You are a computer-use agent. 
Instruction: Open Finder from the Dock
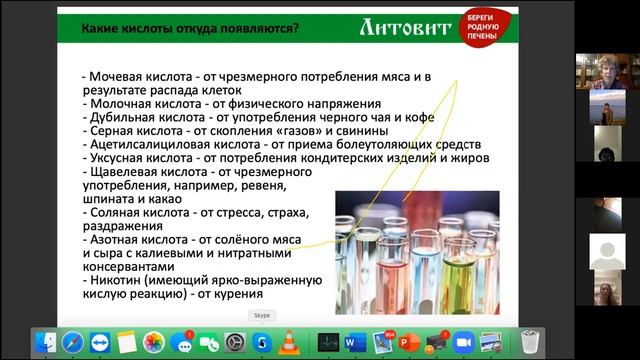pyautogui.click(x=46, y=342)
